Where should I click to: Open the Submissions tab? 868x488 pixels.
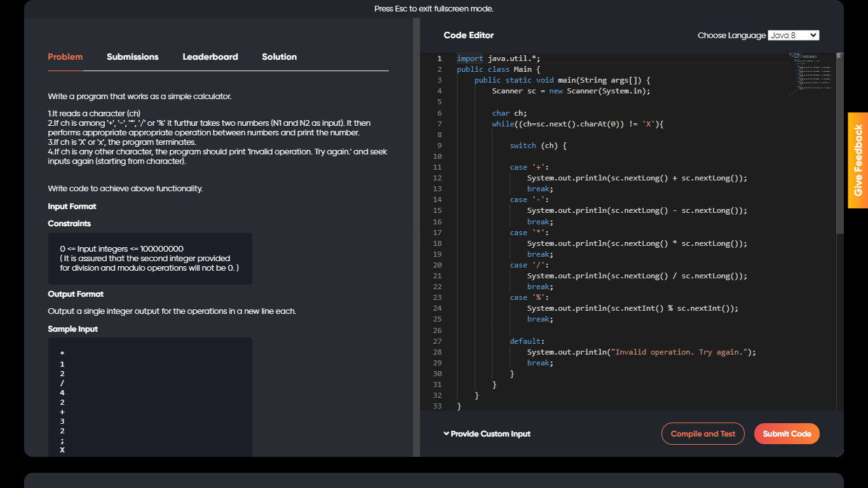(x=132, y=57)
